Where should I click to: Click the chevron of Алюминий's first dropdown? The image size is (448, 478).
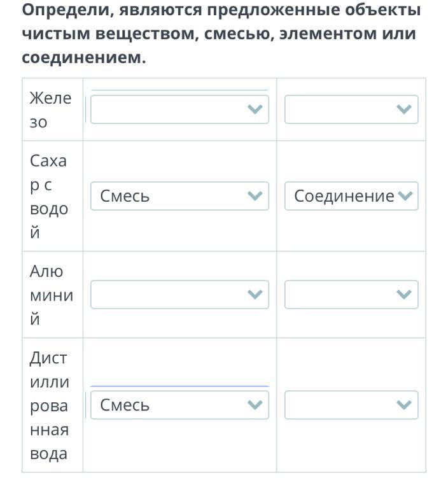pyautogui.click(x=255, y=295)
